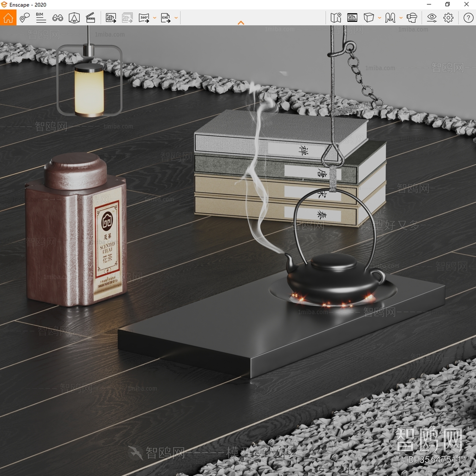The height and width of the screenshot is (476, 476).
Task: Click the orange Home icon
Action: [x=8, y=18]
